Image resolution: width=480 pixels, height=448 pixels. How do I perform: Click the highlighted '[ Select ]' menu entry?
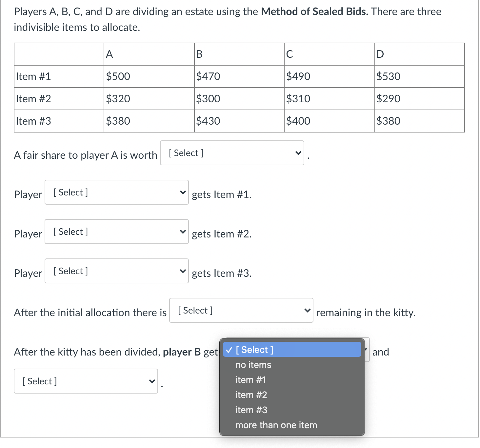tap(254, 349)
